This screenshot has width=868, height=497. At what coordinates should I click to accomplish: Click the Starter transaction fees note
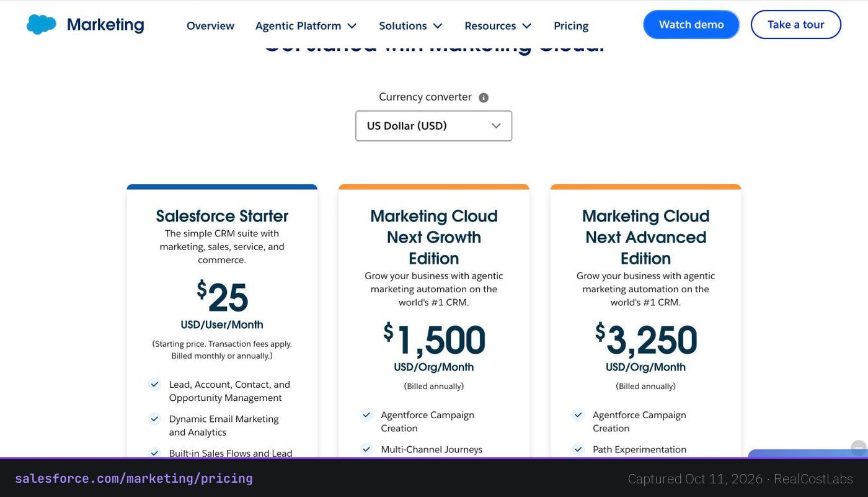[222, 350]
